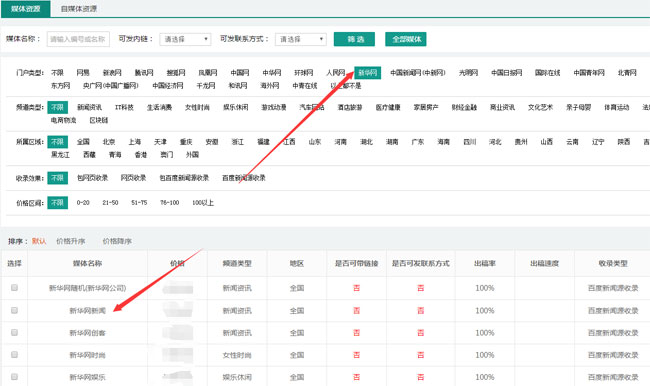This screenshot has width=650, height=386.
Task: Choose price range 100以上
Action: [x=203, y=202]
